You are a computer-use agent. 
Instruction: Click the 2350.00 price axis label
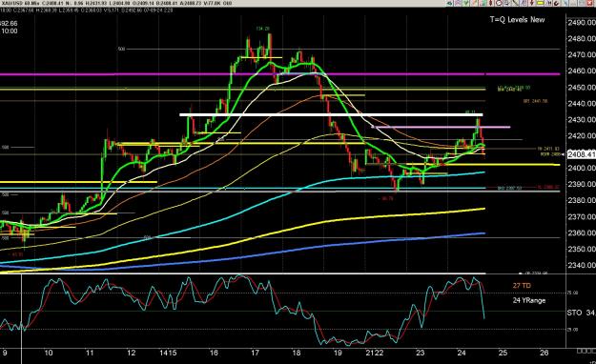tap(582, 249)
